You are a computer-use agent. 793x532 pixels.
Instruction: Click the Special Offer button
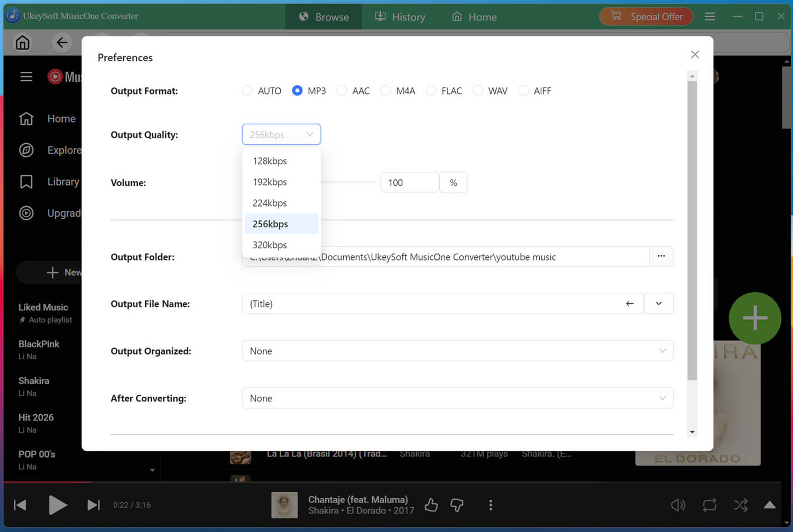[646, 16]
